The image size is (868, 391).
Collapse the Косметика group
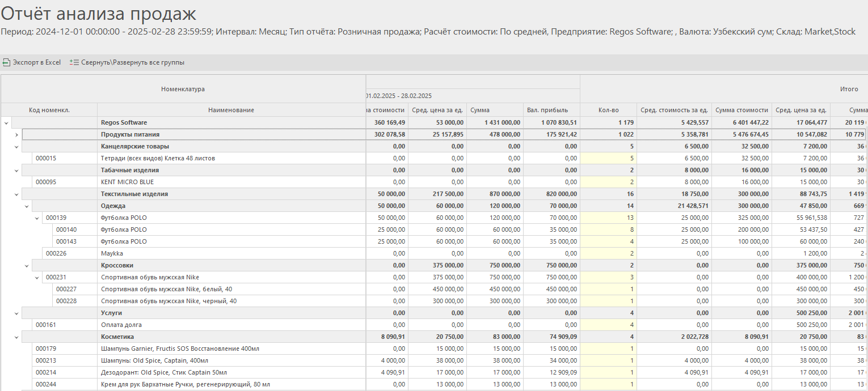16,337
